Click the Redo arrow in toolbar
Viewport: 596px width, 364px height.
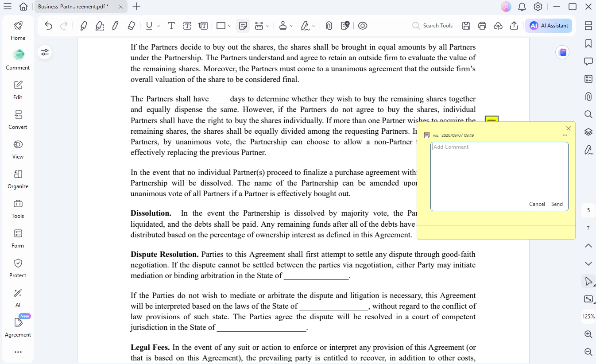(x=64, y=26)
